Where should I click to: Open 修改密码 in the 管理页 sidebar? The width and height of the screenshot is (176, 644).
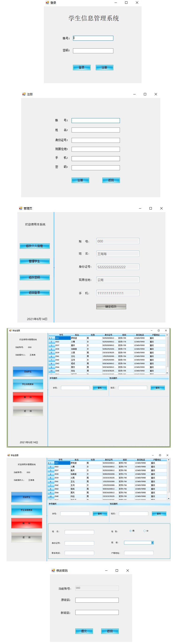35,278
